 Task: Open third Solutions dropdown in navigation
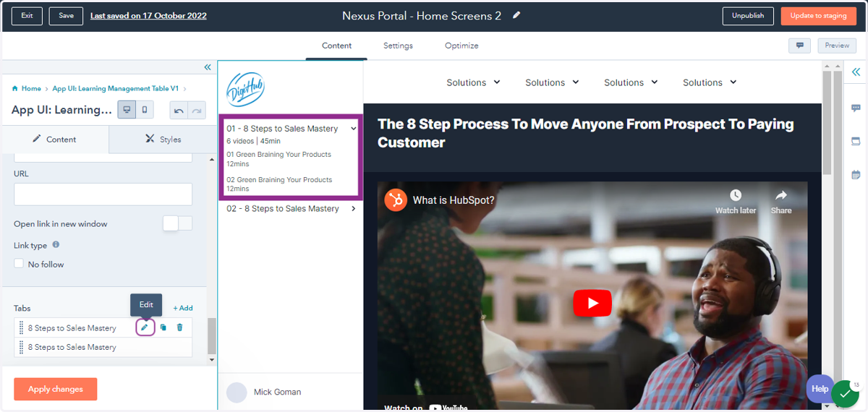click(x=631, y=82)
